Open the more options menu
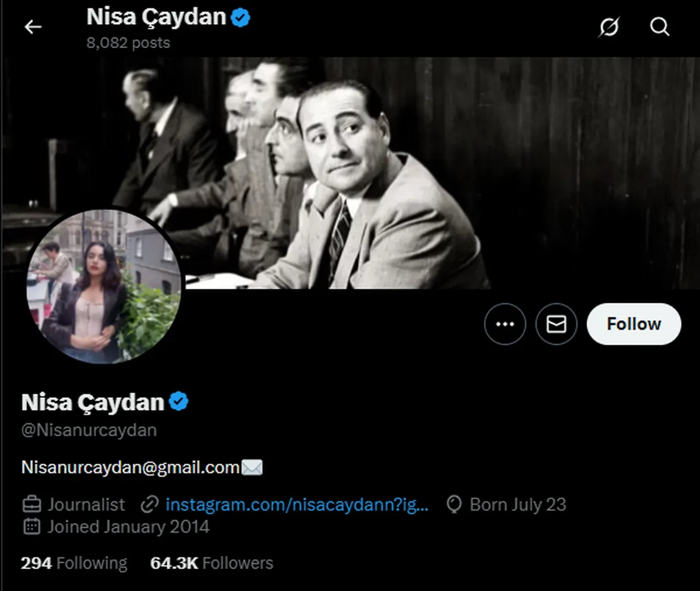This screenshot has width=700, height=591. (505, 324)
